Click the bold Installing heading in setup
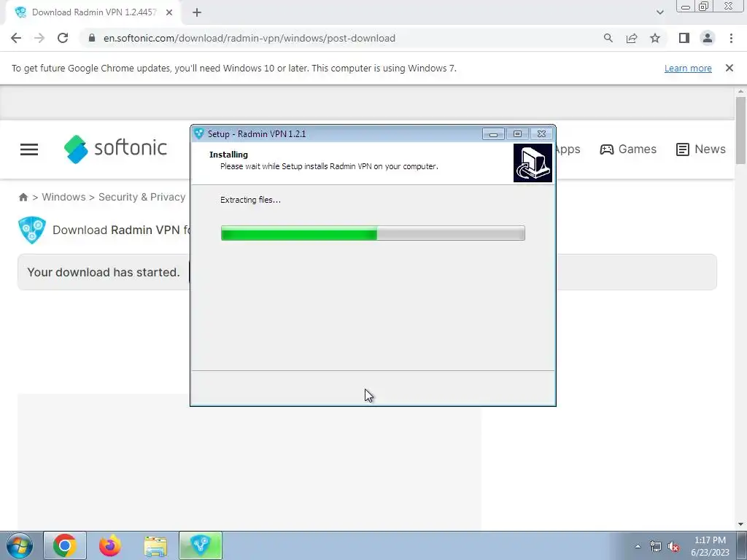 click(228, 155)
